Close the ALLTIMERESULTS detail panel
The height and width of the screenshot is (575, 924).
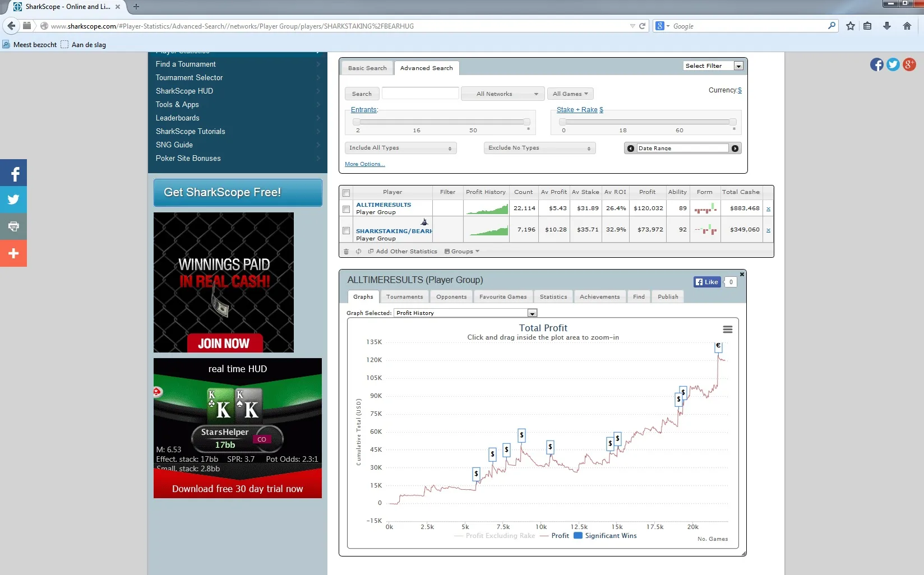click(x=742, y=274)
